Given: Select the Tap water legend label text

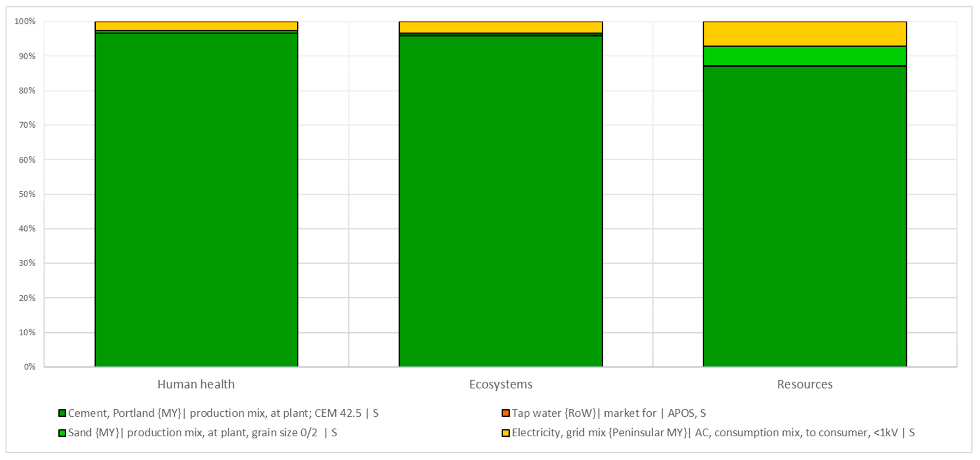Looking at the screenshot, I should click(x=609, y=413).
